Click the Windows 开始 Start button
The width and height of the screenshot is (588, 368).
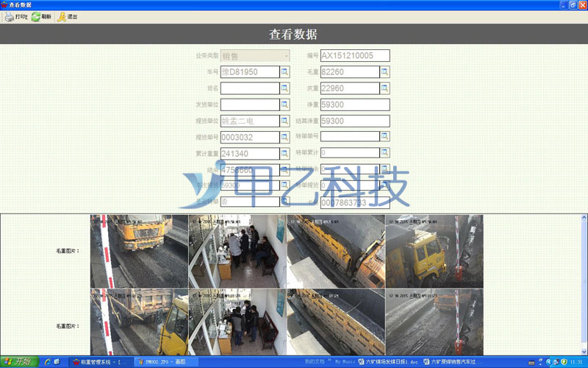pos(18,361)
